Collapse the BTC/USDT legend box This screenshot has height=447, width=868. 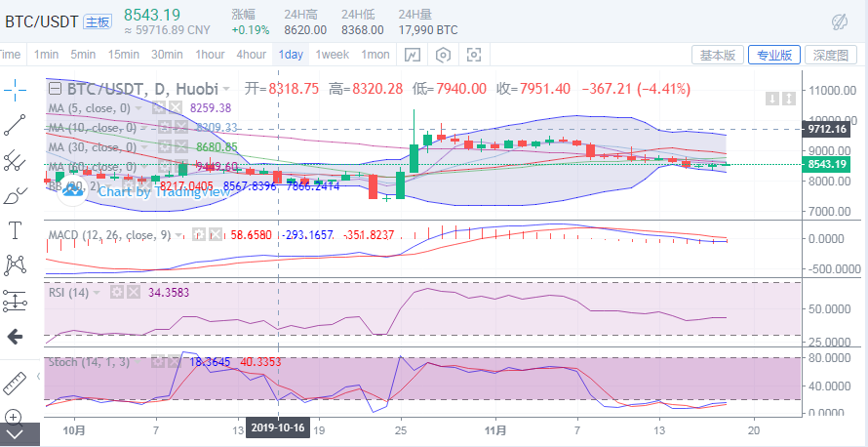click(x=55, y=89)
